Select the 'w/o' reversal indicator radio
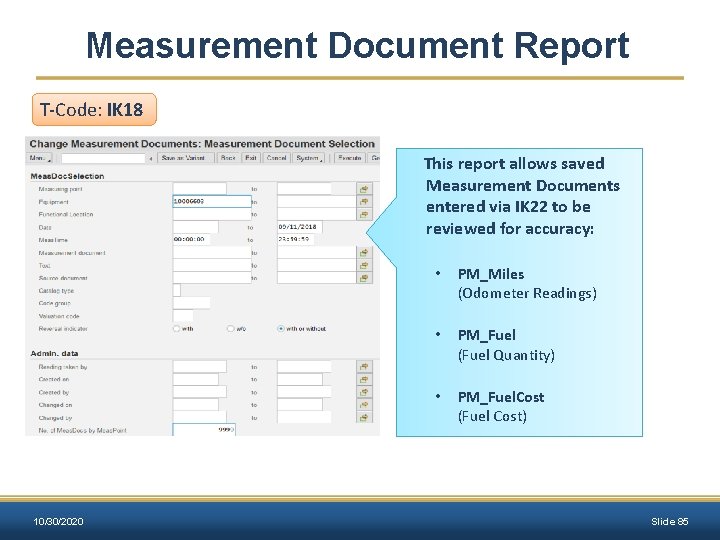720x540 pixels. pyautogui.click(x=231, y=329)
